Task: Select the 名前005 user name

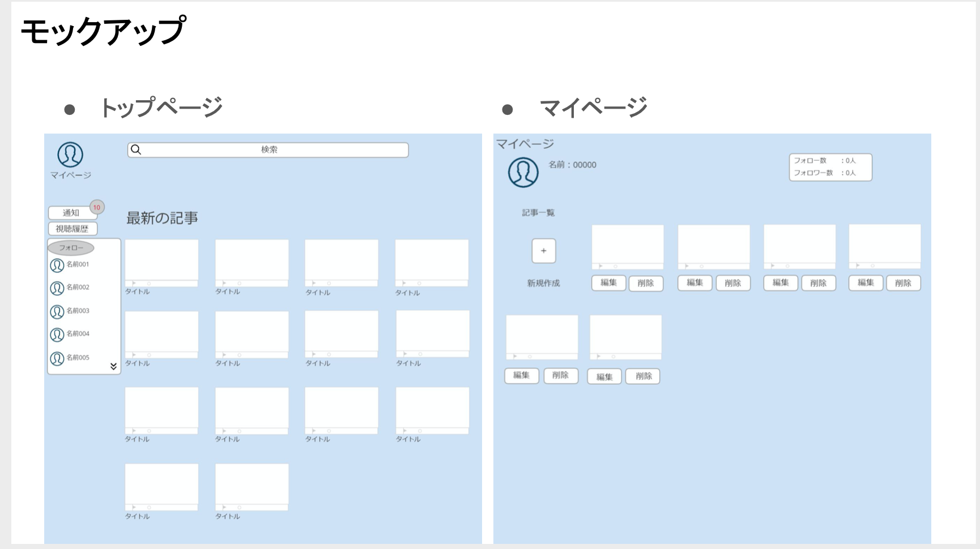Action: (78, 358)
